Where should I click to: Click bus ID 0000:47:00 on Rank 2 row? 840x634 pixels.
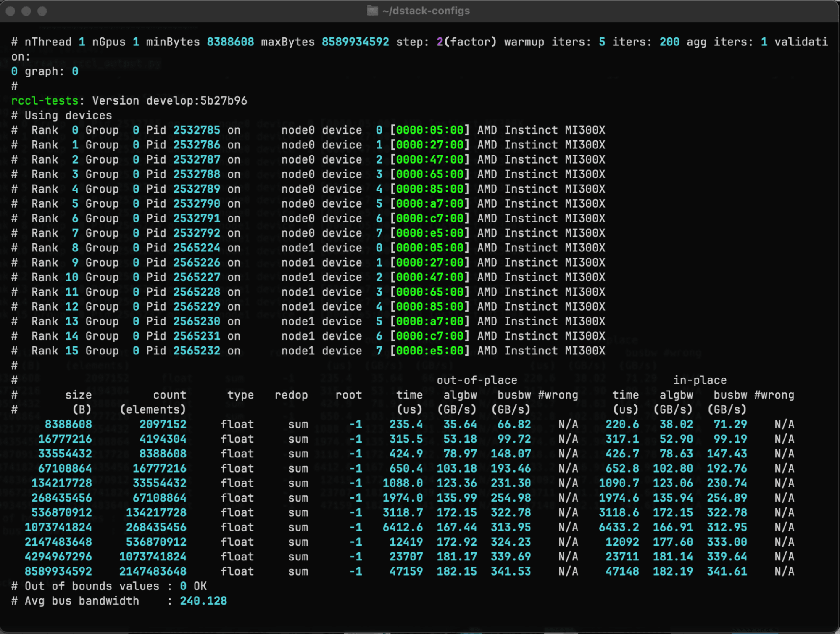[430, 160]
